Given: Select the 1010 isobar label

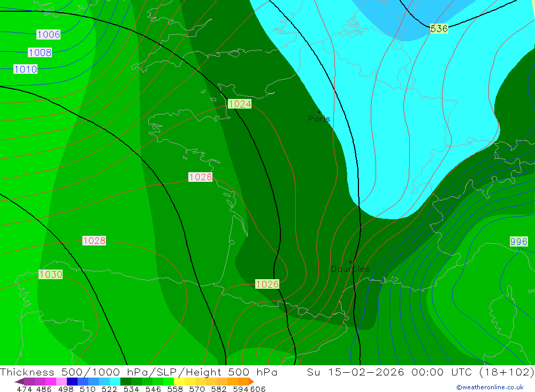Looking at the screenshot, I should (26, 70).
